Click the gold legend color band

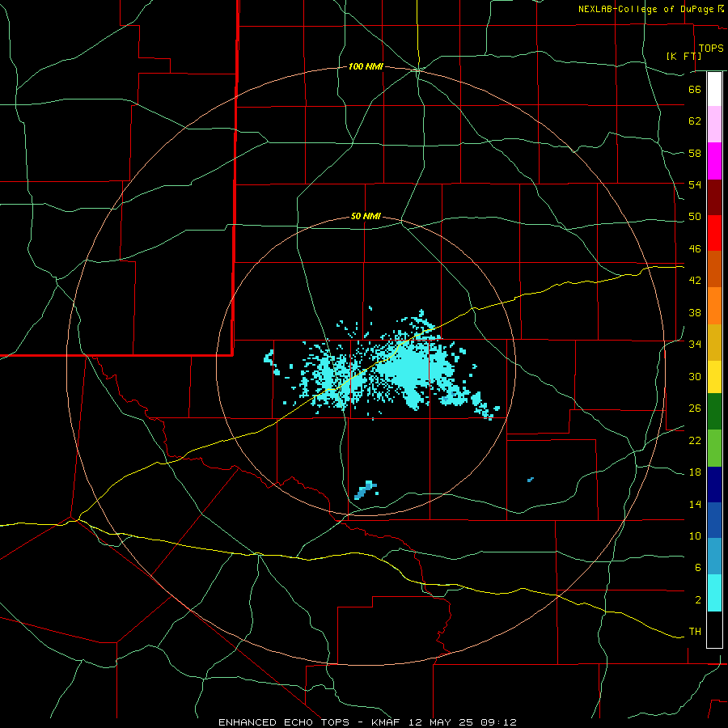click(714, 342)
